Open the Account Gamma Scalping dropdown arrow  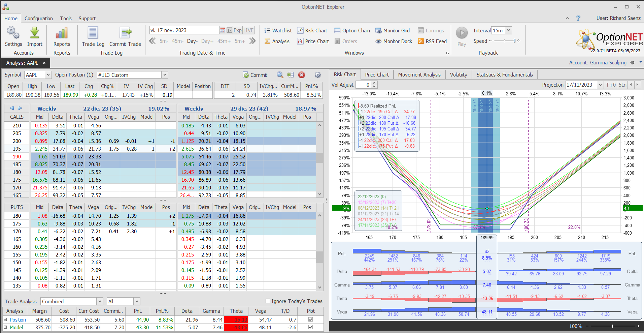click(x=641, y=62)
